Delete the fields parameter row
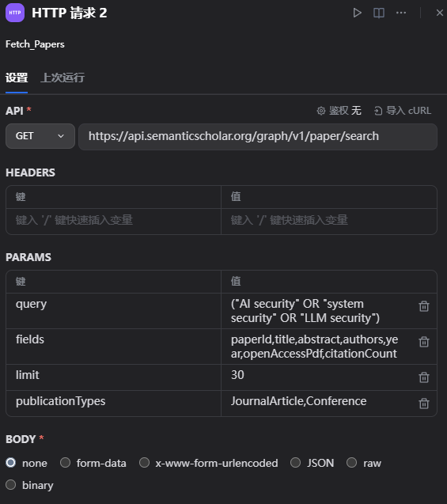This screenshot has height=504, width=447. coord(424,342)
